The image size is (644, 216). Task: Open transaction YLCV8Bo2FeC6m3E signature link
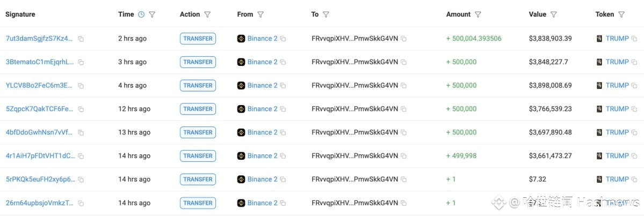[39, 85]
